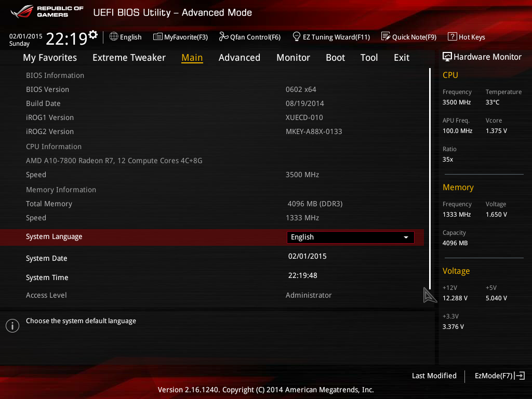Open the Extreme Tweaker tab
532x399 pixels.
point(129,58)
